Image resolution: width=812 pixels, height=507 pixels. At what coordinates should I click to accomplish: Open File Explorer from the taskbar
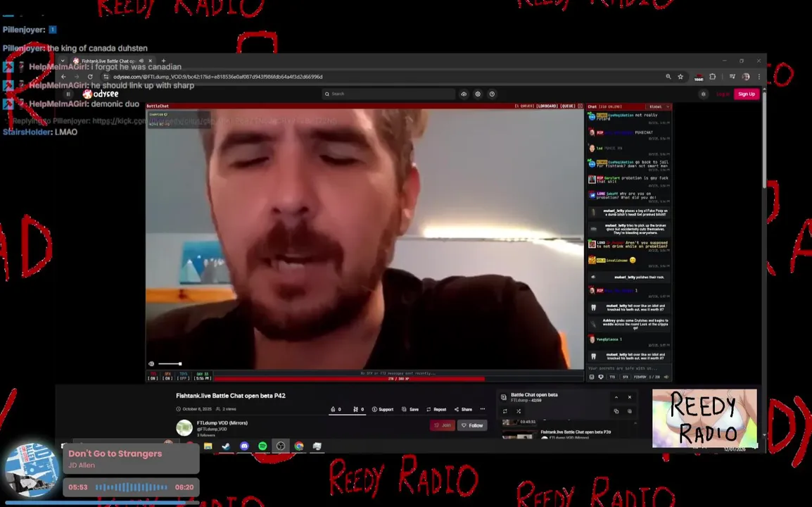pyautogui.click(x=208, y=446)
